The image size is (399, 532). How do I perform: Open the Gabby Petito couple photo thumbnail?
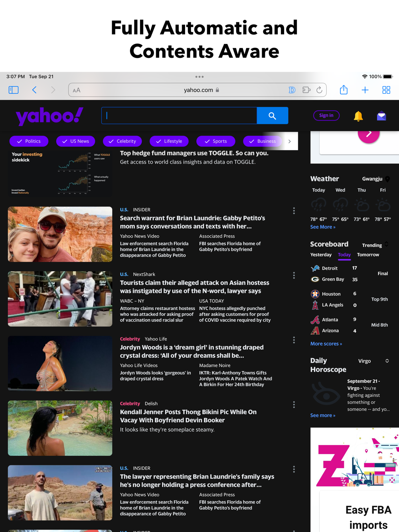click(60, 234)
